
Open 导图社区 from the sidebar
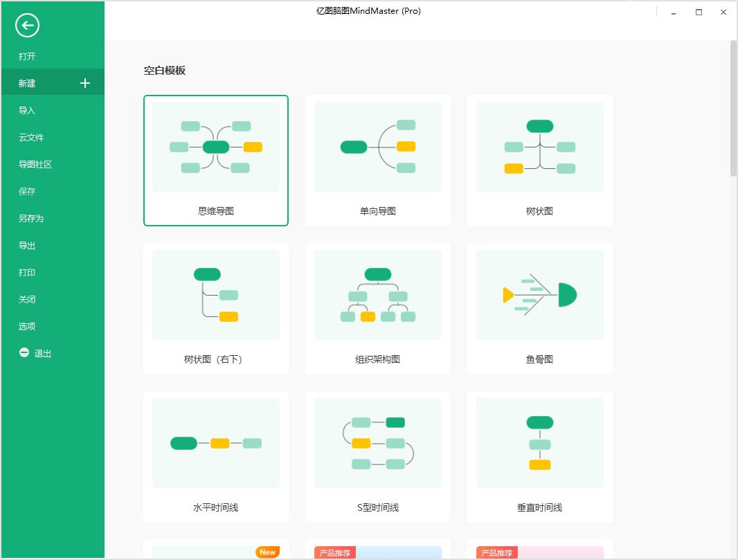[x=53, y=164]
